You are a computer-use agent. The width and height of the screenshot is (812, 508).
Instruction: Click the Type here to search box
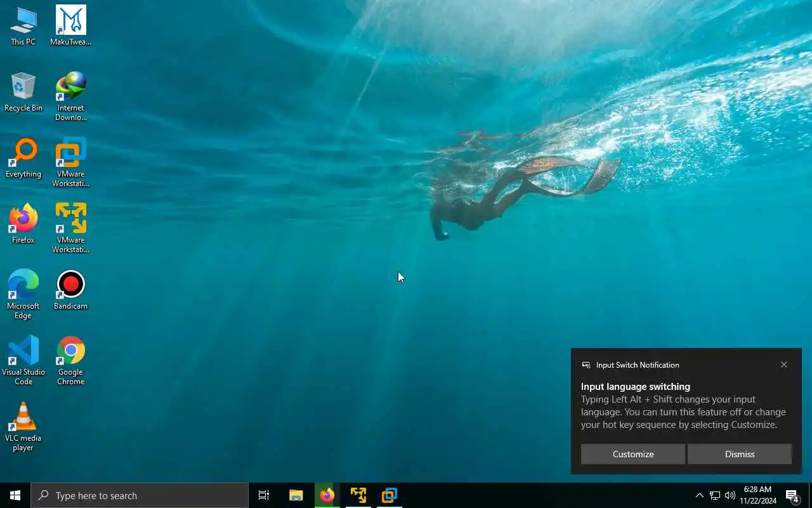140,495
